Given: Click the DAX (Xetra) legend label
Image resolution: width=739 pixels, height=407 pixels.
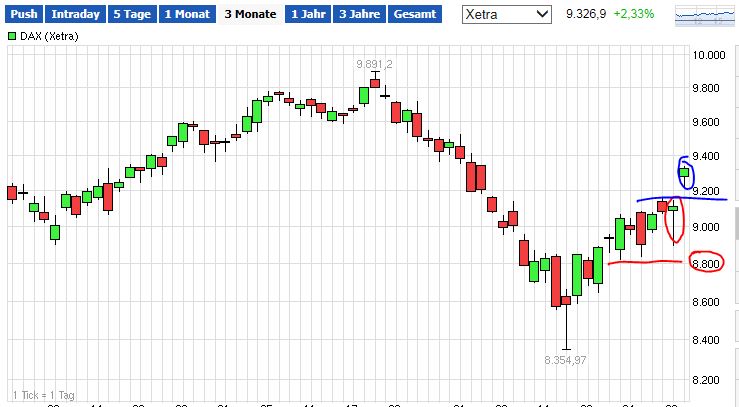Looking at the screenshot, I should 49,36.
